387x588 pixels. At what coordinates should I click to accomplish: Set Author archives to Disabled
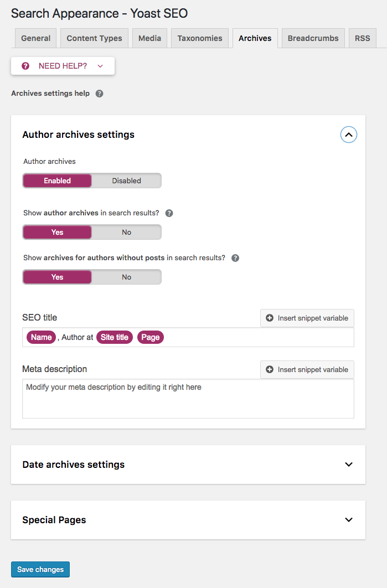(x=126, y=180)
